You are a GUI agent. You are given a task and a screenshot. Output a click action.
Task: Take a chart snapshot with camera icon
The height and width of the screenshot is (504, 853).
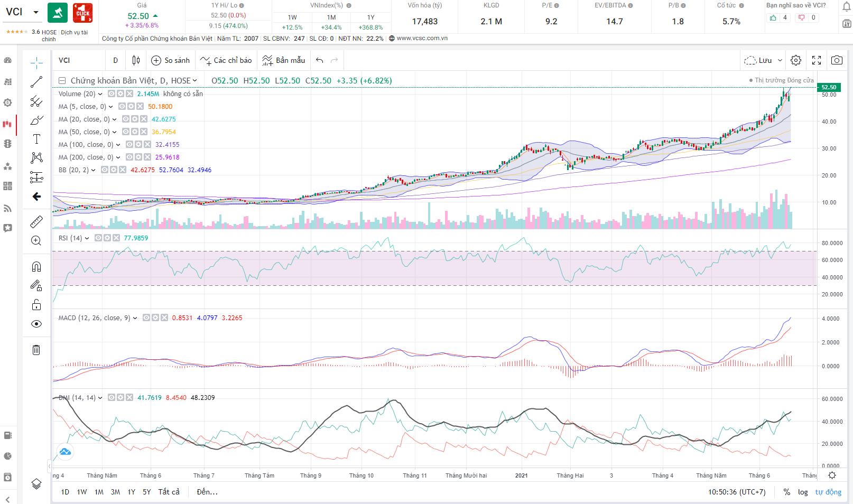pyautogui.click(x=837, y=60)
